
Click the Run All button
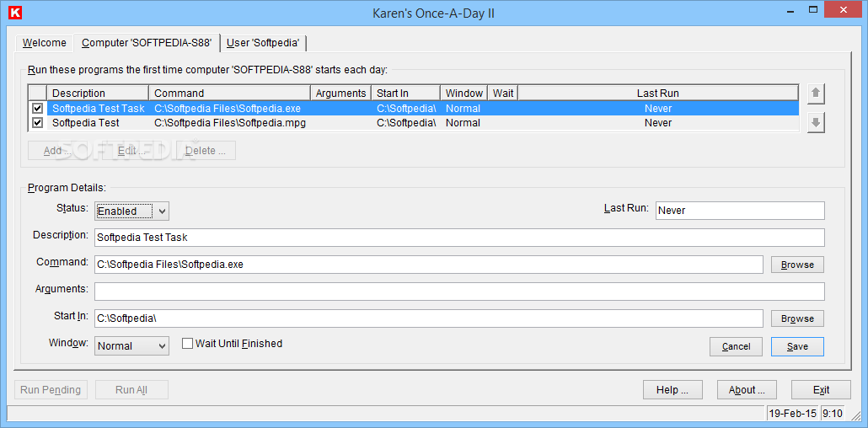click(x=131, y=390)
